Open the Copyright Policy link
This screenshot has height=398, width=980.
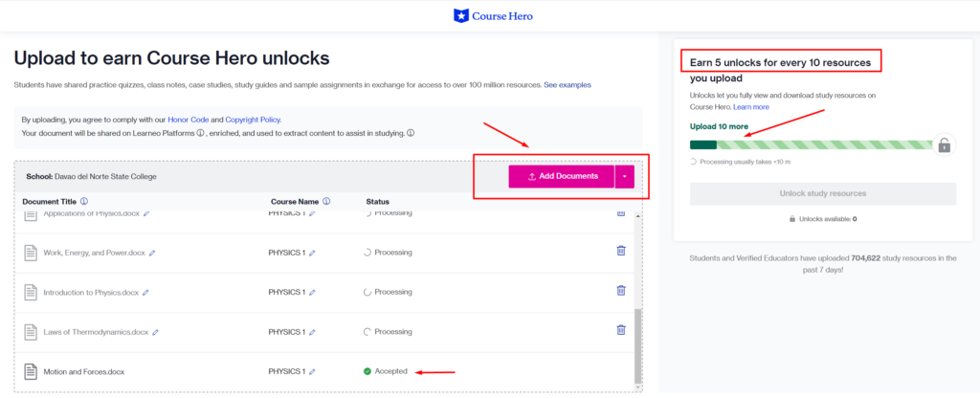(x=253, y=120)
